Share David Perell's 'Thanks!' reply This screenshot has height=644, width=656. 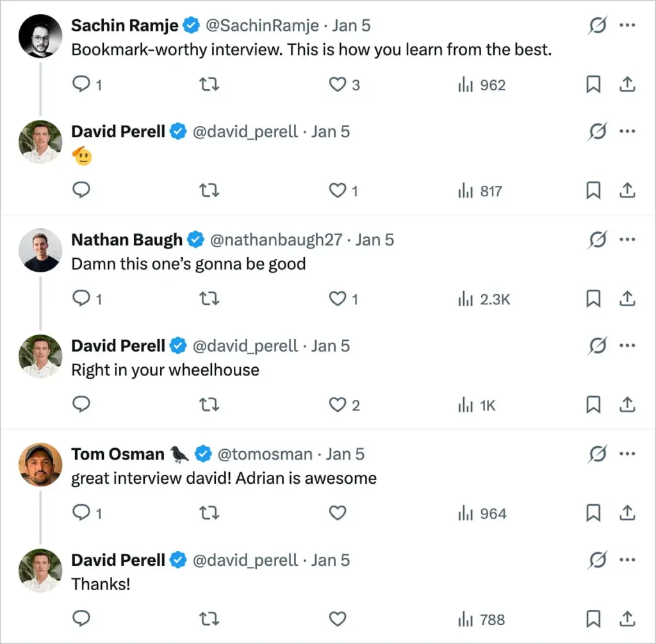coord(627,619)
